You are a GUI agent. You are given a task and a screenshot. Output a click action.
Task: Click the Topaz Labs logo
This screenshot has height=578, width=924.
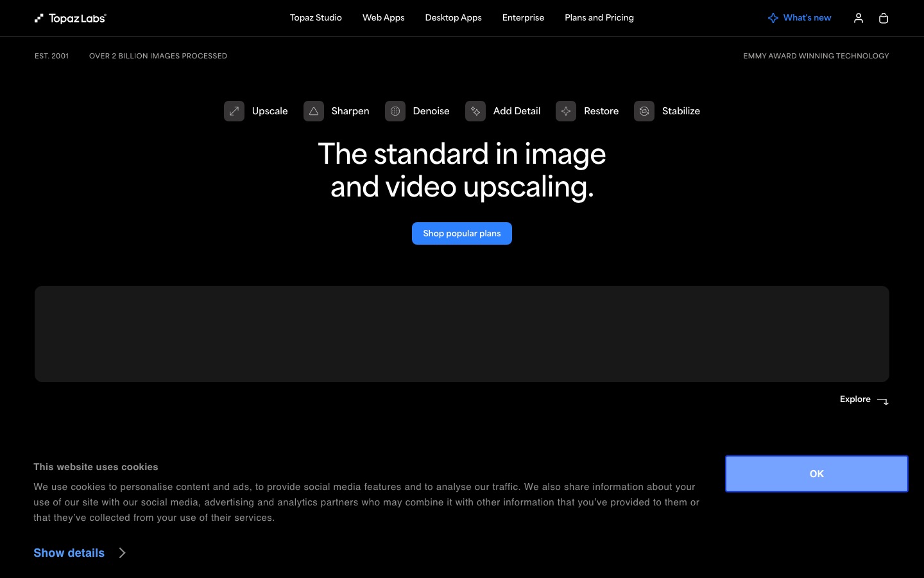pyautogui.click(x=71, y=18)
